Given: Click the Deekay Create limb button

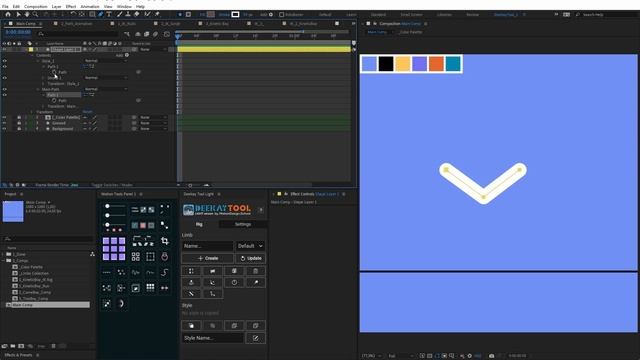Looking at the screenshot, I should point(208,258).
